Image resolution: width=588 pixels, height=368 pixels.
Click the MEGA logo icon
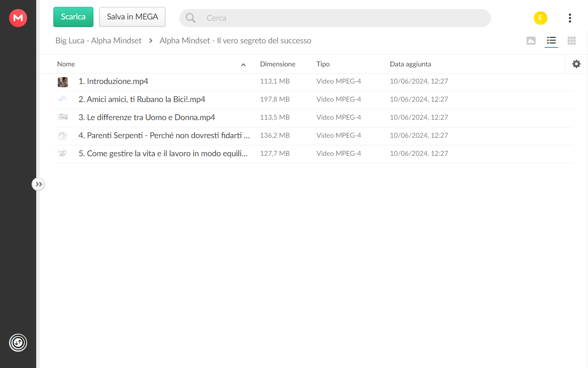(18, 18)
